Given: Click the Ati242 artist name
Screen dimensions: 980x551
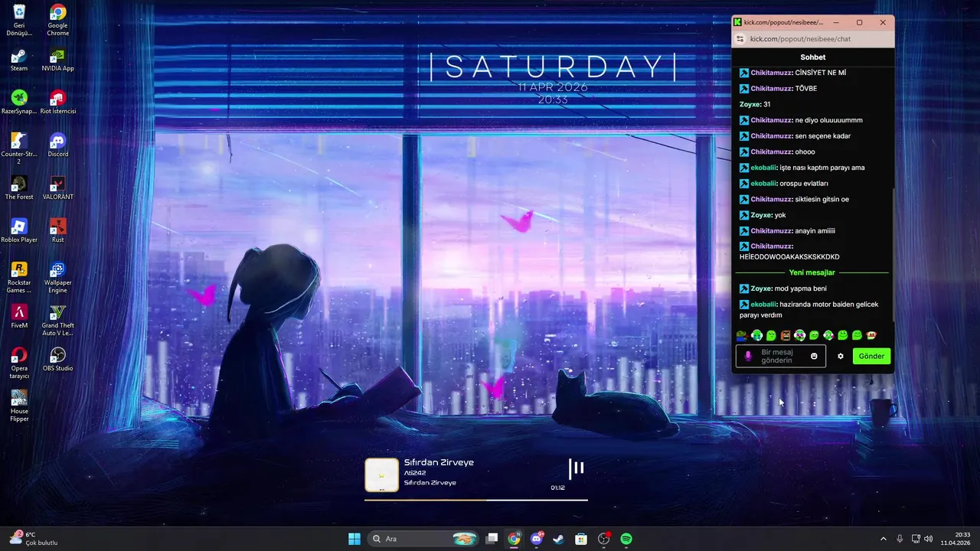Looking at the screenshot, I should point(415,473).
